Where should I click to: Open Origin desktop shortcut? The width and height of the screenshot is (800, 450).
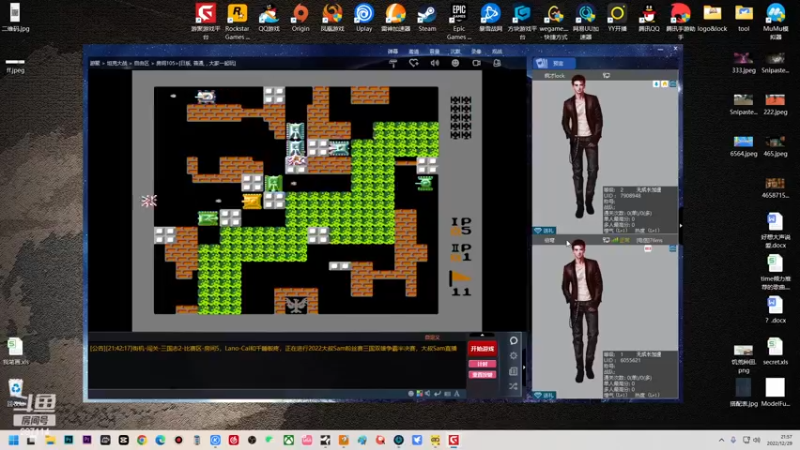(301, 19)
